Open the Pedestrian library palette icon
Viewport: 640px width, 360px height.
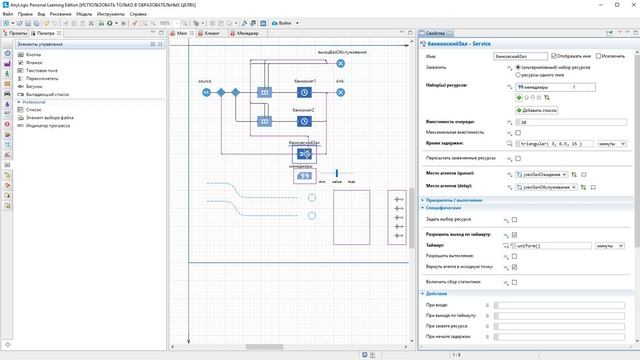(7, 73)
